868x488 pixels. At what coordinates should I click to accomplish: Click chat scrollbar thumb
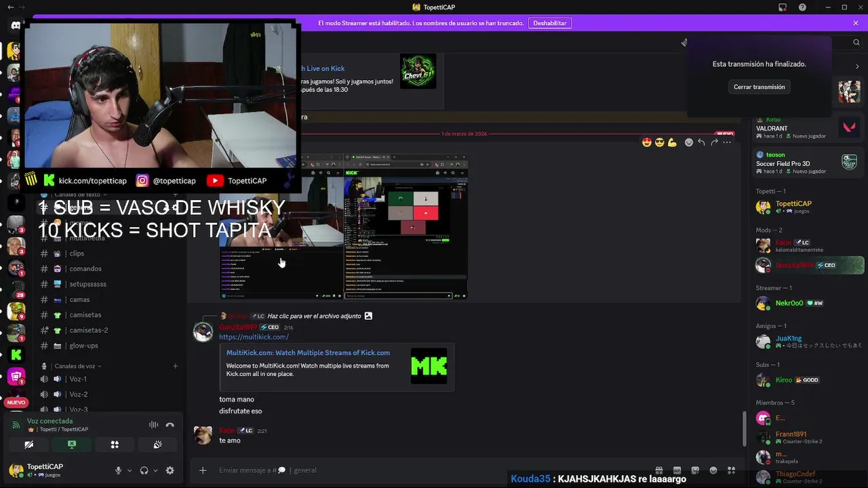click(744, 428)
